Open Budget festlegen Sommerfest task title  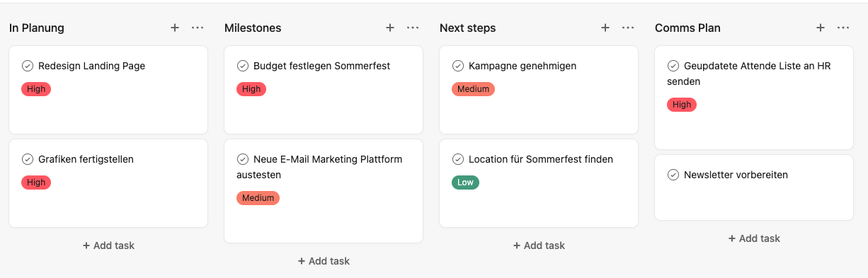click(x=321, y=66)
